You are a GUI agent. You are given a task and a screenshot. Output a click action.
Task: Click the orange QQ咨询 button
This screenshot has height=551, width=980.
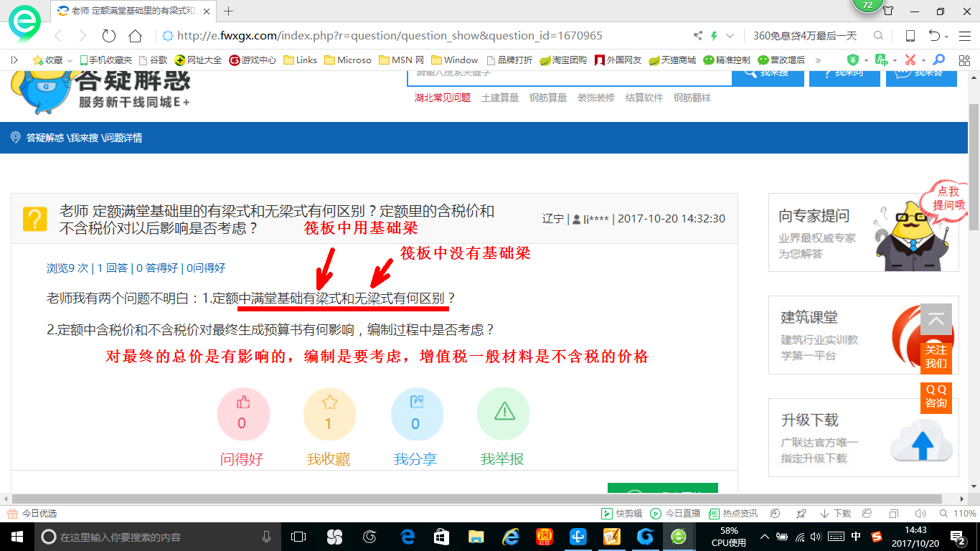pos(936,397)
